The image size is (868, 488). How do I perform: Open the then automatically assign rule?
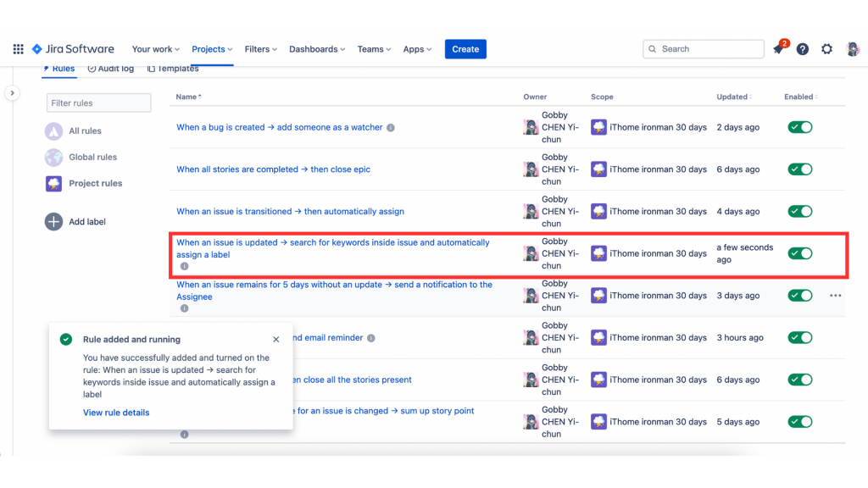coord(290,211)
